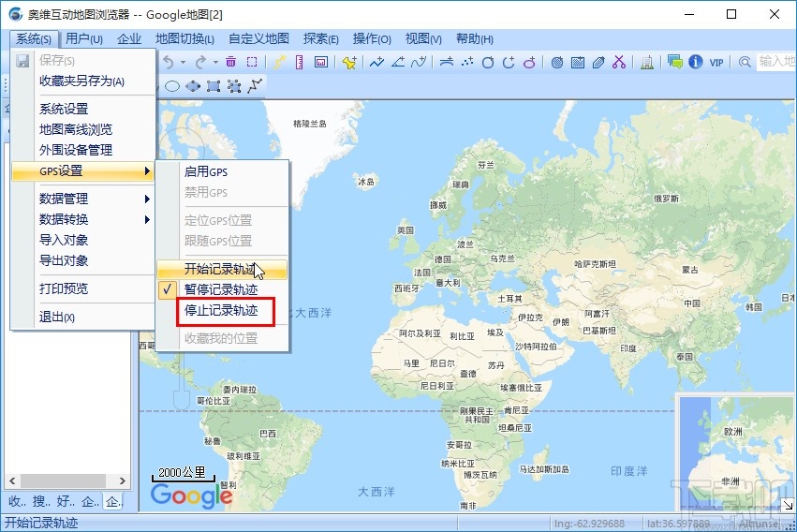Select the ellipse shape tool in second toolbar
This screenshot has height=532, width=797.
click(x=172, y=86)
